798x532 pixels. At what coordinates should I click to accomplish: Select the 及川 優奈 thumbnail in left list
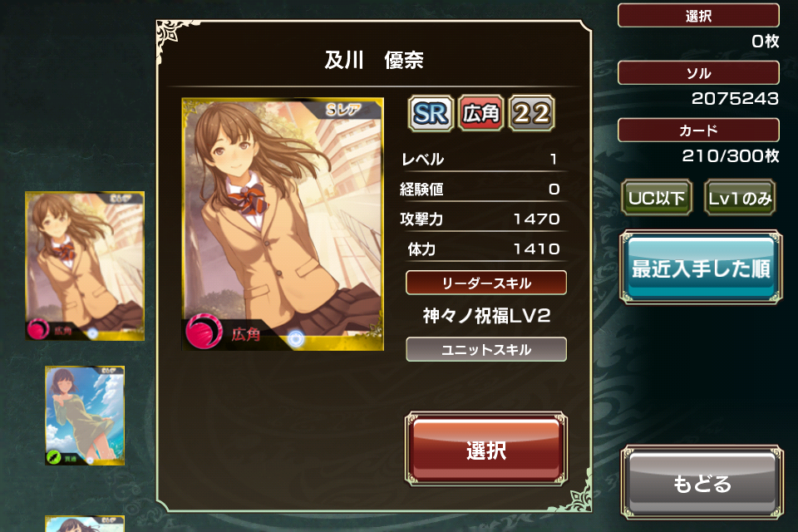tap(85, 266)
